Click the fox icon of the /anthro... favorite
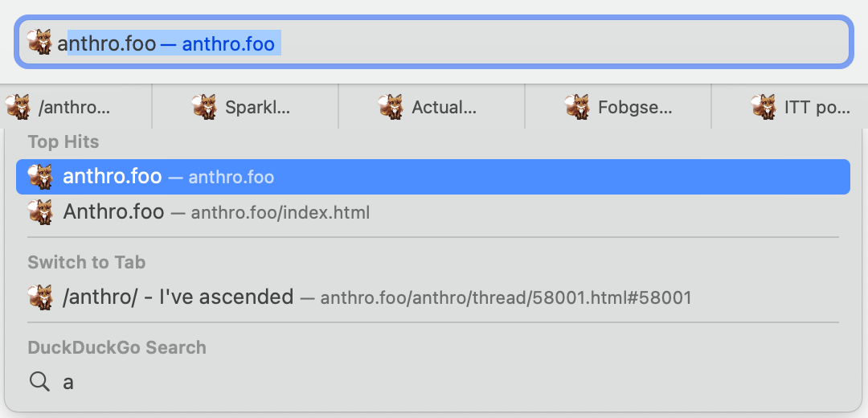Image resolution: width=868 pixels, height=418 pixels. (17, 107)
